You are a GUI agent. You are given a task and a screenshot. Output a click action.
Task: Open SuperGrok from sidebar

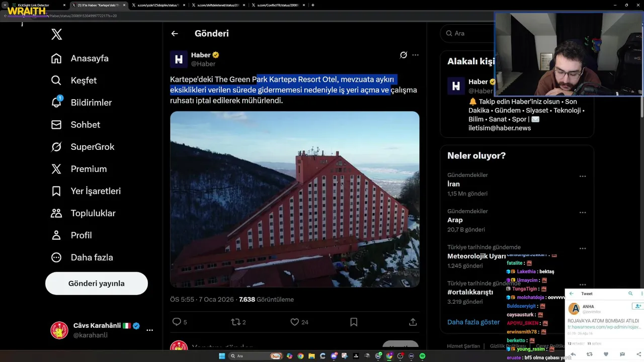pyautogui.click(x=83, y=147)
